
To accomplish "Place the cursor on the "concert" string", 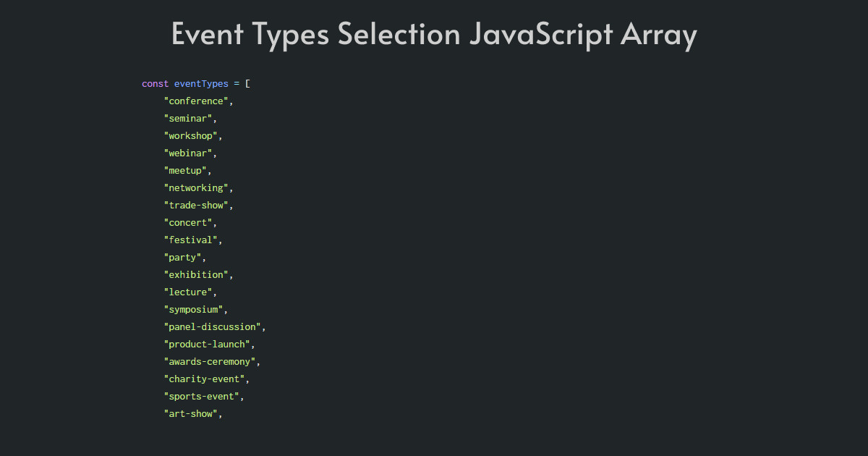I will click(188, 223).
